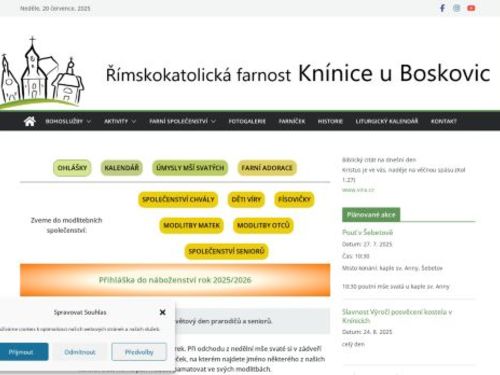Go to homepage via house icon
This screenshot has width=500, height=375.
tap(30, 121)
